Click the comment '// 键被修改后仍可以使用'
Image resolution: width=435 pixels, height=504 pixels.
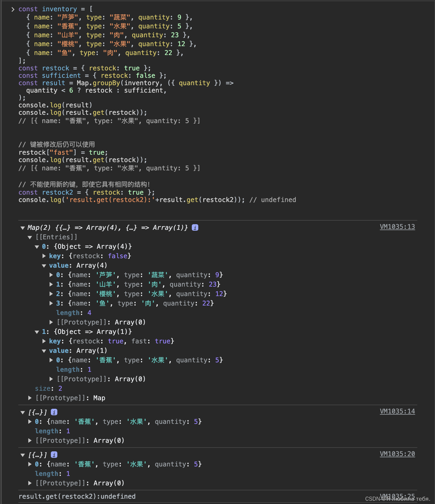(57, 144)
